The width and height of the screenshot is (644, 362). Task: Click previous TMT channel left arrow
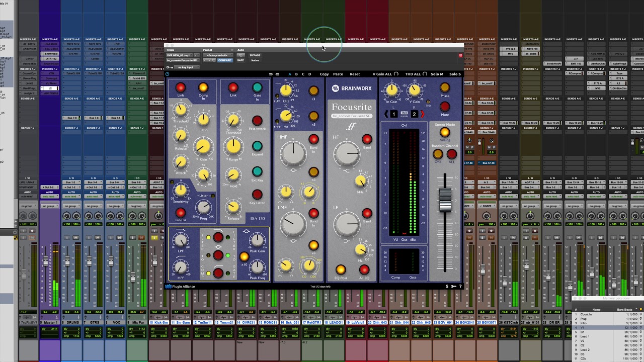click(x=386, y=114)
